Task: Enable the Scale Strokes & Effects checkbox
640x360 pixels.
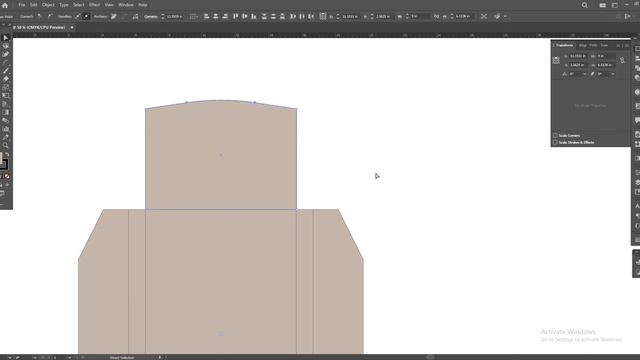Action: click(555, 142)
